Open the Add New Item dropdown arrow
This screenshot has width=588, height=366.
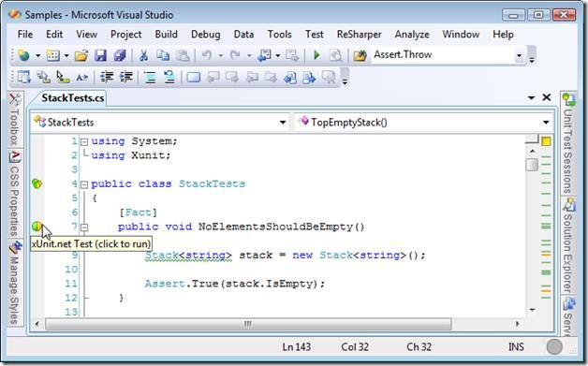(x=66, y=56)
